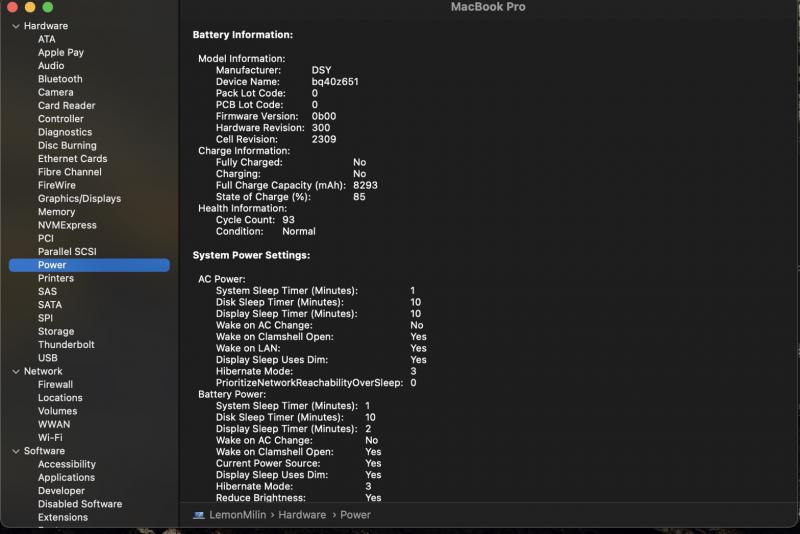Open Disabled Software entry

(x=80, y=504)
